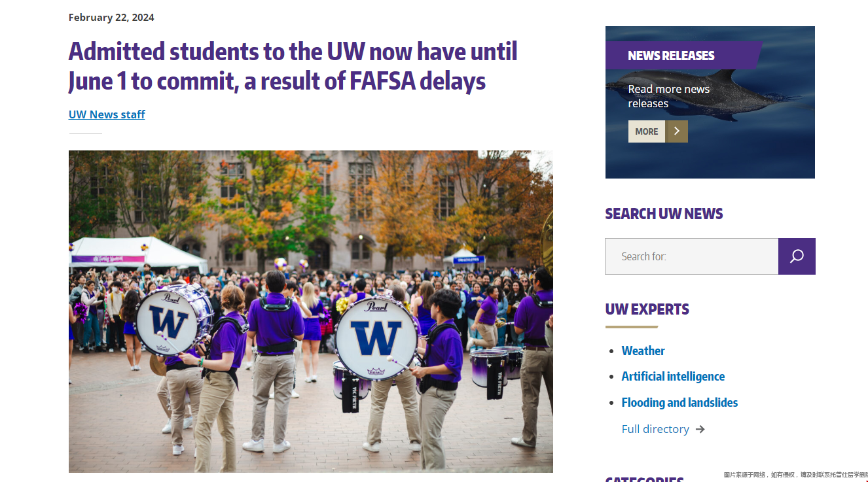Image resolution: width=868 pixels, height=482 pixels.
Task: Open the Flooding and landslides link
Action: (x=679, y=402)
